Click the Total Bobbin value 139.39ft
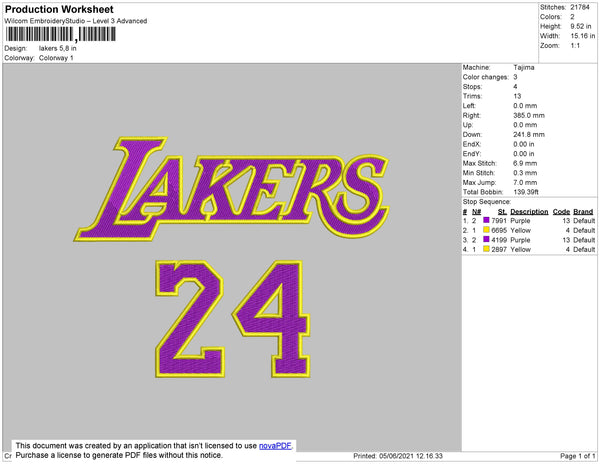The width and height of the screenshot is (600, 464). point(526,192)
